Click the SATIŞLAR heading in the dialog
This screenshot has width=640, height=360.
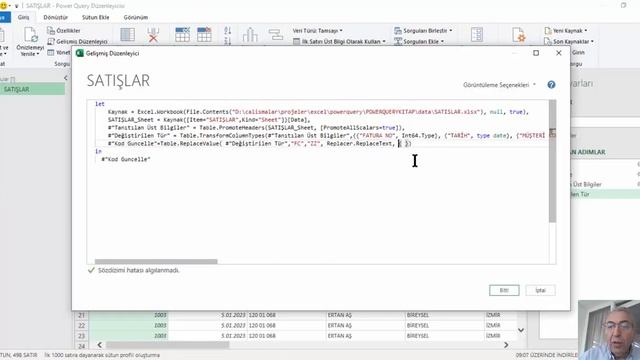click(118, 81)
